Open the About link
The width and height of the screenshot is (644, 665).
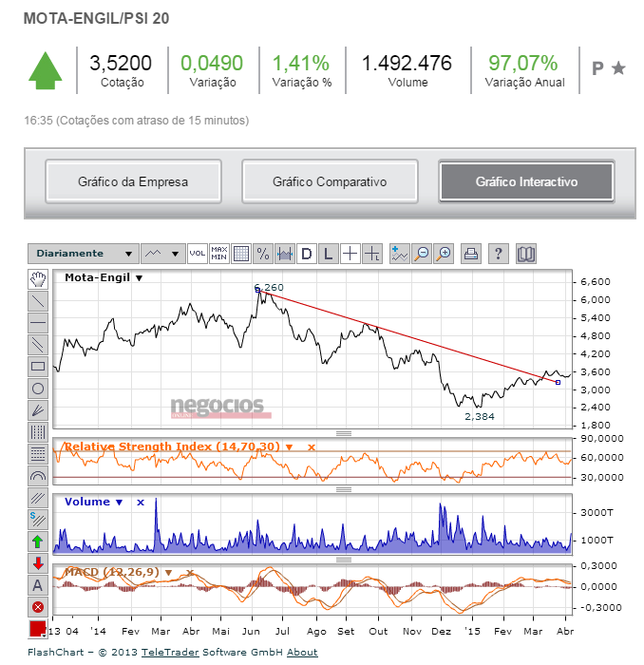pyautogui.click(x=302, y=652)
